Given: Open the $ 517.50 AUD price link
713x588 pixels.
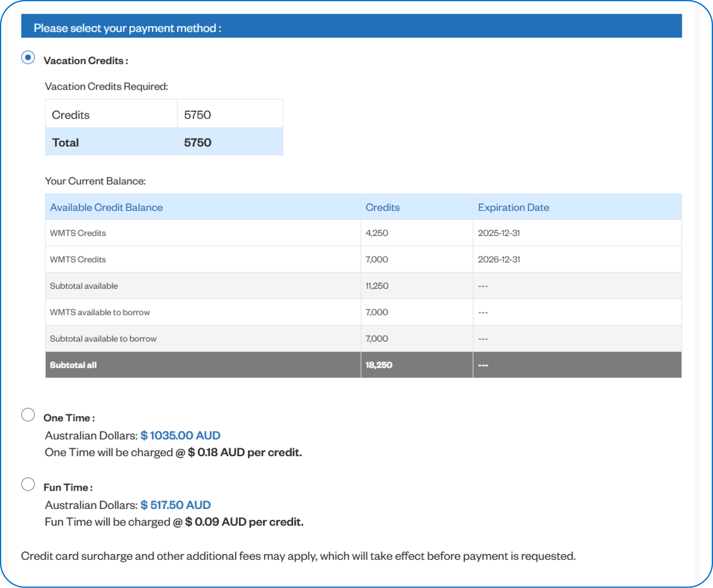Looking at the screenshot, I should coord(176,505).
